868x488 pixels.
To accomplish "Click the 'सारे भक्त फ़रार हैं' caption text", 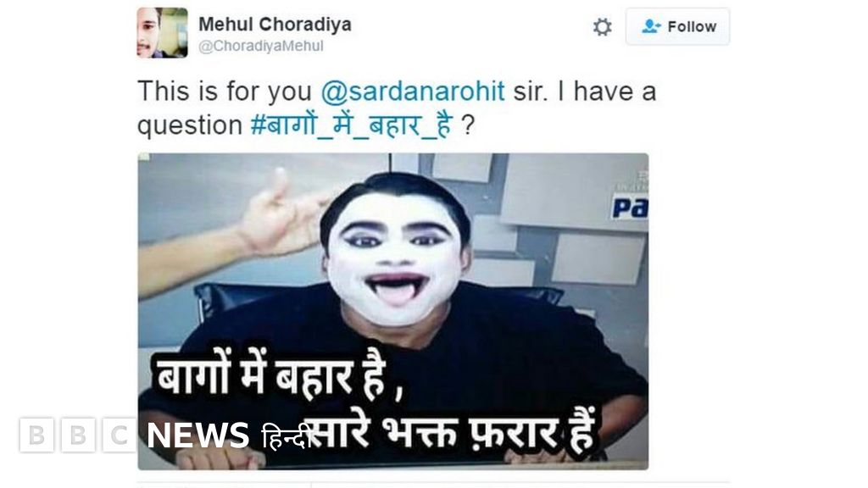I will pos(451,433).
